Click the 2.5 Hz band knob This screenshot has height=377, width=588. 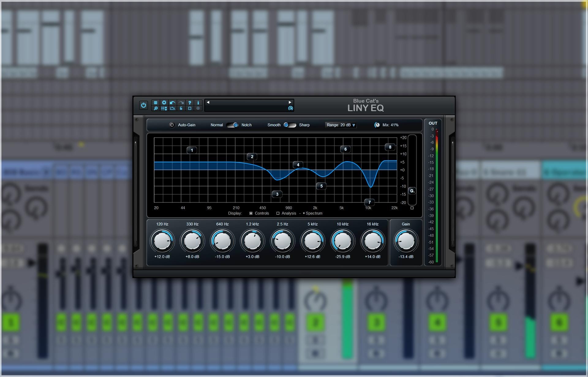coord(282,241)
